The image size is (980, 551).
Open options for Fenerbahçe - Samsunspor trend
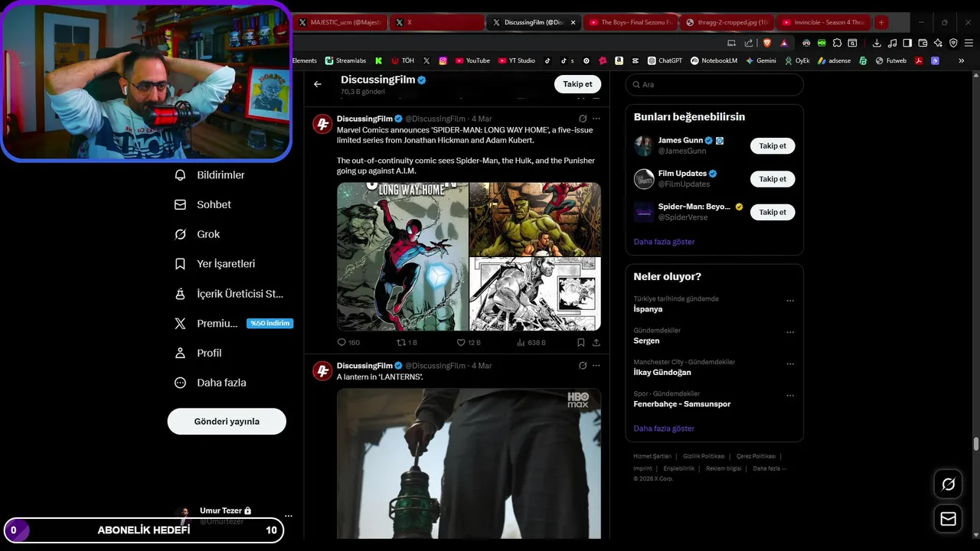pos(790,396)
